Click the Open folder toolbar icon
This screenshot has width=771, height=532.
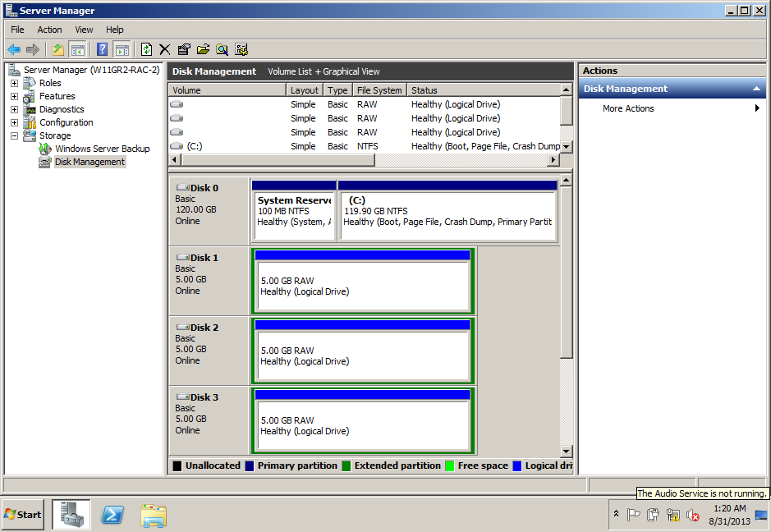[203, 49]
